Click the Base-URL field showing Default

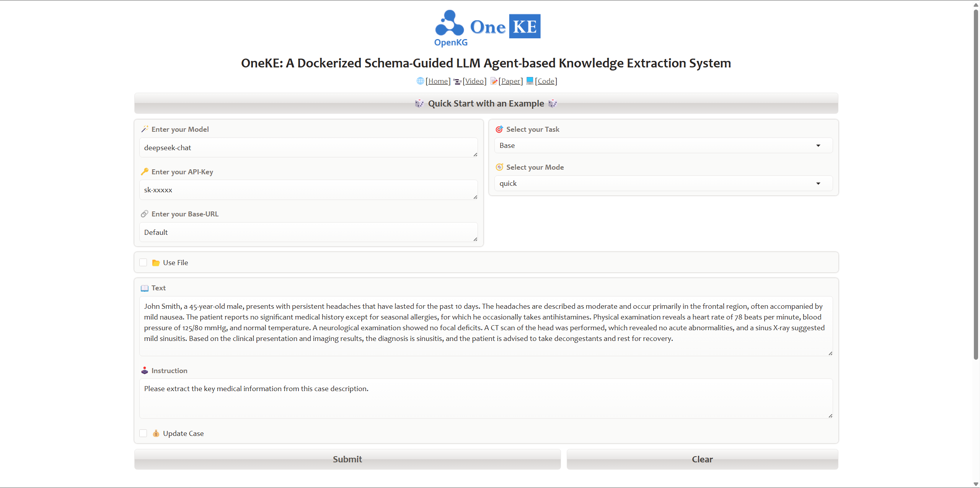pyautogui.click(x=308, y=233)
